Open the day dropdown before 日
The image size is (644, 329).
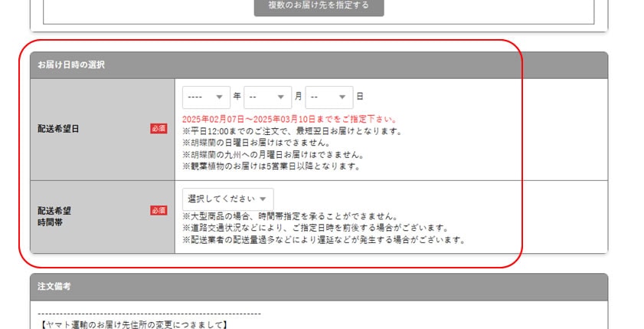tap(329, 97)
